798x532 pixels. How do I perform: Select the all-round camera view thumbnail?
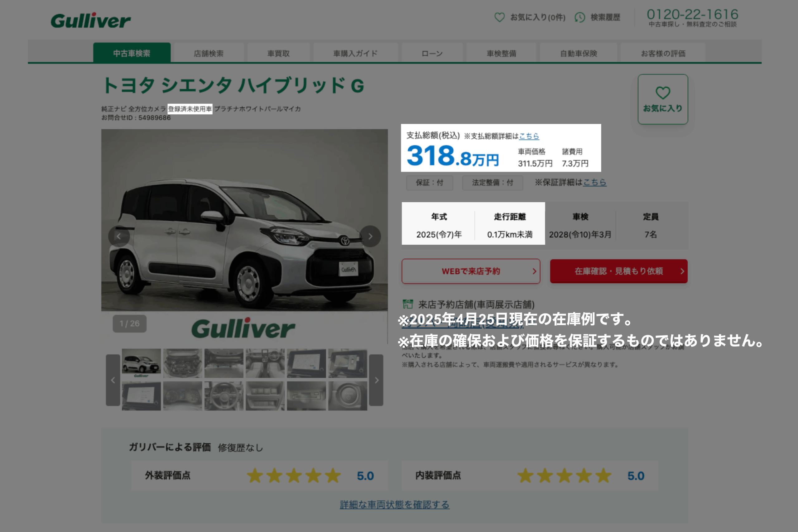348,363
